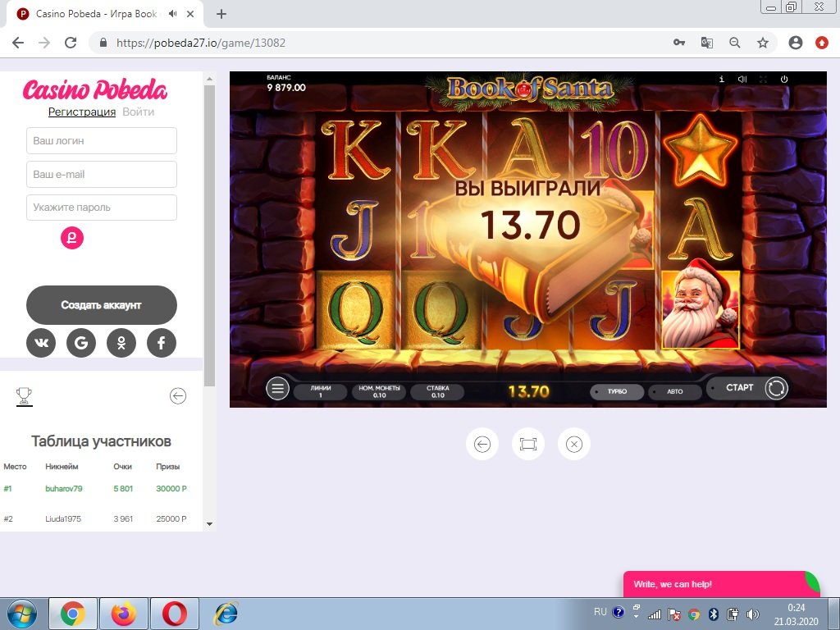The width and height of the screenshot is (840, 630).
Task: Switch to the Войти tab
Action: (138, 112)
